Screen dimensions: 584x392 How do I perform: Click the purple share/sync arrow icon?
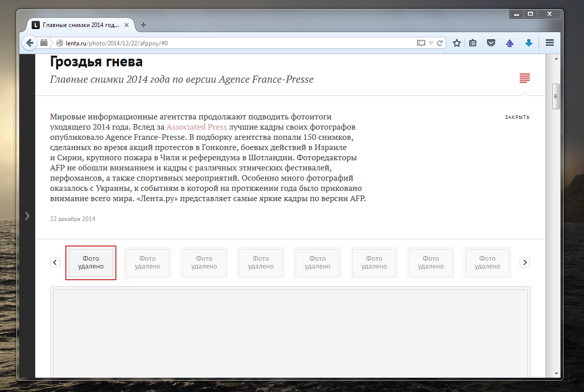pyautogui.click(x=509, y=43)
